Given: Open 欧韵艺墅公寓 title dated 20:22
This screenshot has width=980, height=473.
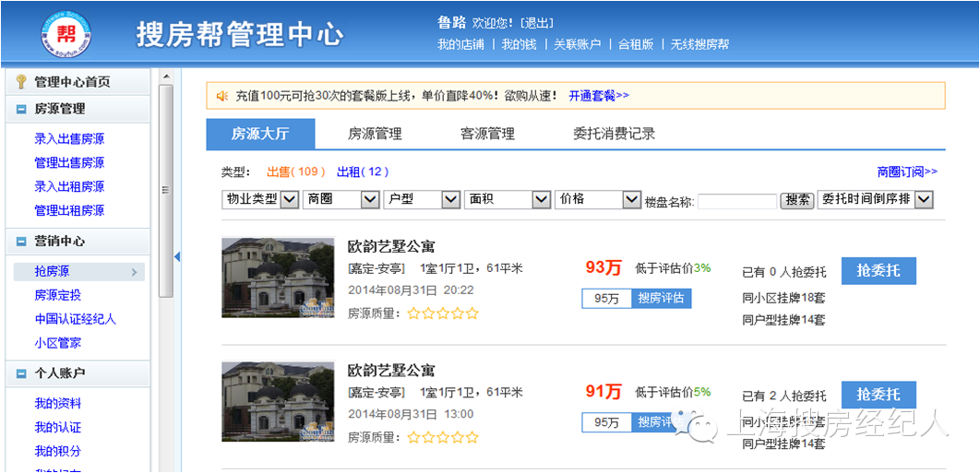Looking at the screenshot, I should coord(391,247).
